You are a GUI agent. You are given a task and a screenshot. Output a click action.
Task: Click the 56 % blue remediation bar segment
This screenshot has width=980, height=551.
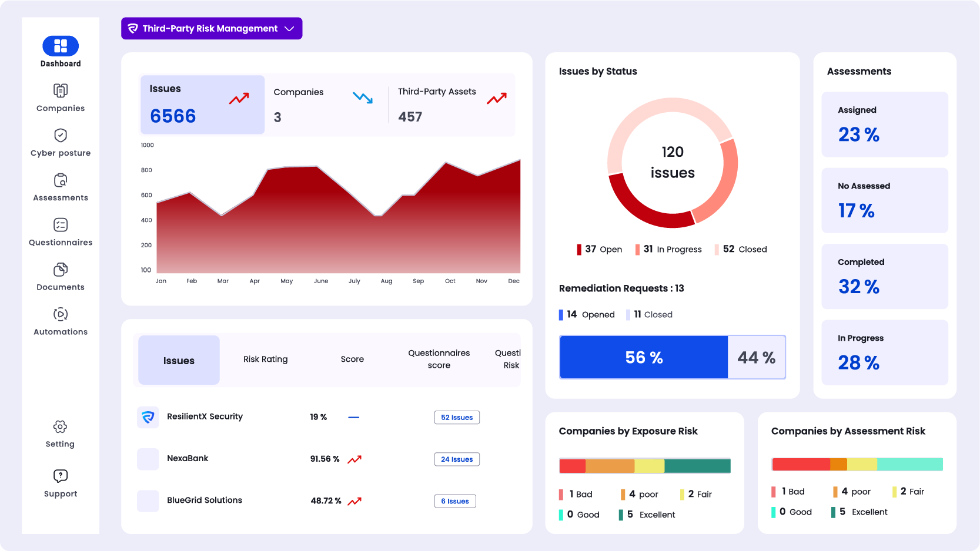click(x=644, y=357)
